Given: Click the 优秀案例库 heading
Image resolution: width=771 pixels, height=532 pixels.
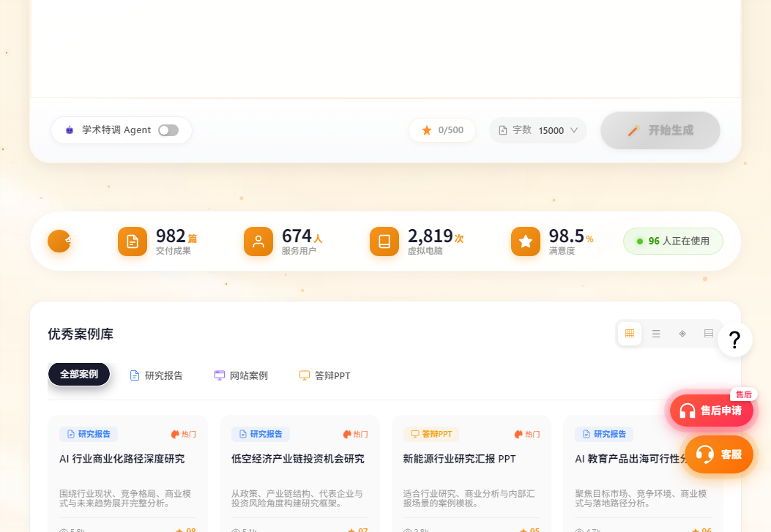Looking at the screenshot, I should (x=81, y=334).
